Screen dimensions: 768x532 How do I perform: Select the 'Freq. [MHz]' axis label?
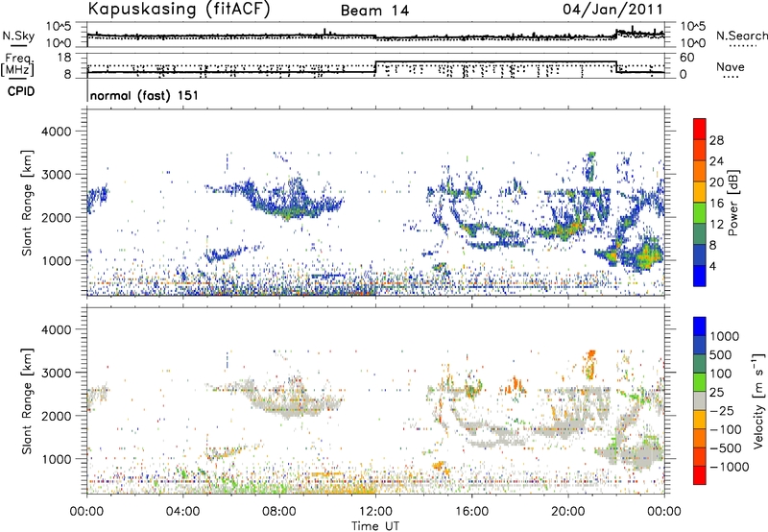(18, 64)
